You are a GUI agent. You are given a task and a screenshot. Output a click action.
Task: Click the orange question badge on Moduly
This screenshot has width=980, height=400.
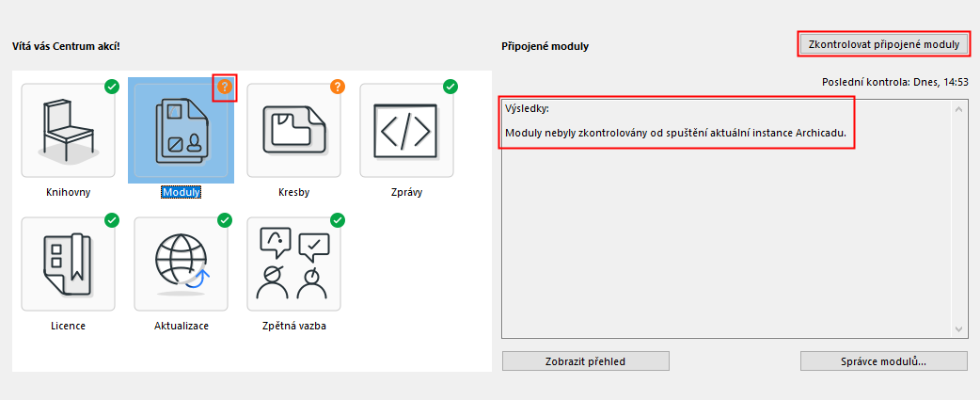click(x=225, y=87)
